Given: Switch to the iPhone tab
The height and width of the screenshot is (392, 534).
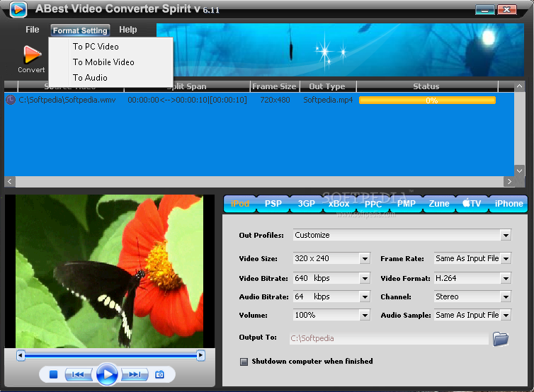Looking at the screenshot, I should 509,204.
